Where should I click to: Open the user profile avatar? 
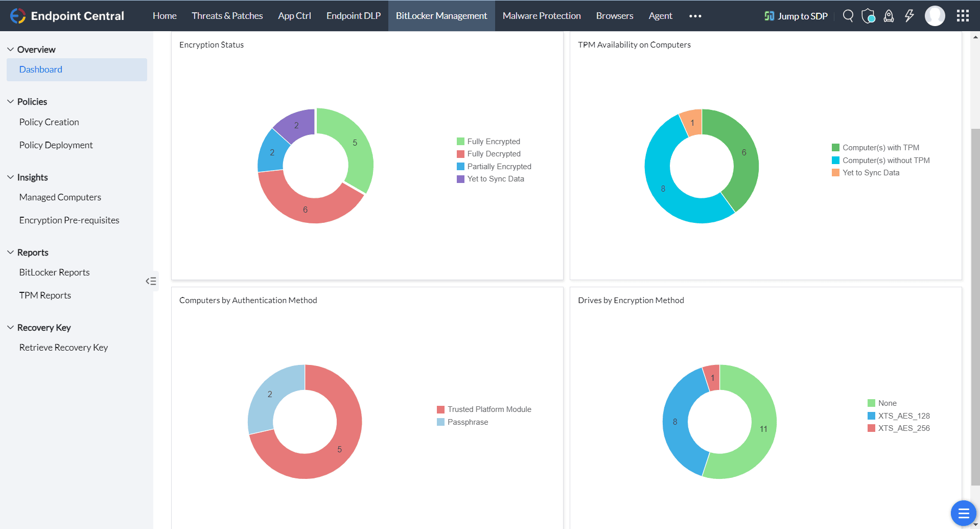(x=935, y=15)
